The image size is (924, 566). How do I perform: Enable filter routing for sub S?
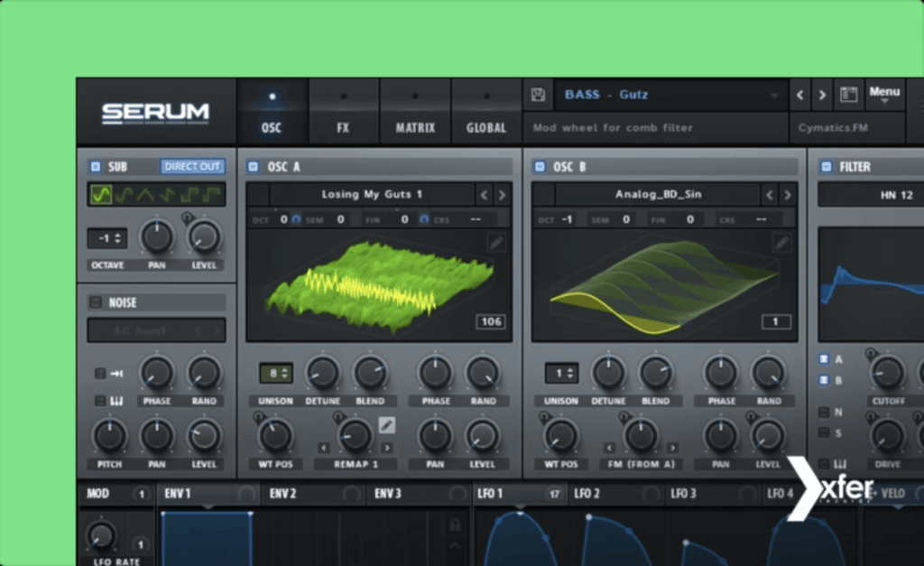coord(824,432)
